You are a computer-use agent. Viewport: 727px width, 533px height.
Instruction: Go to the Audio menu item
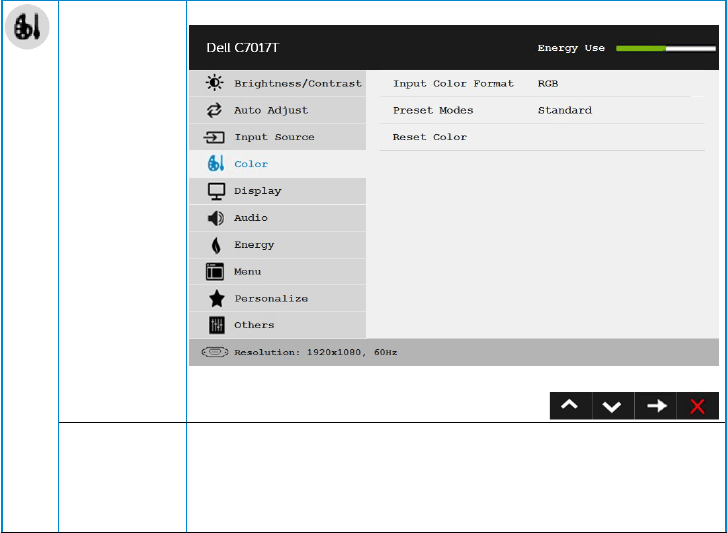277,218
